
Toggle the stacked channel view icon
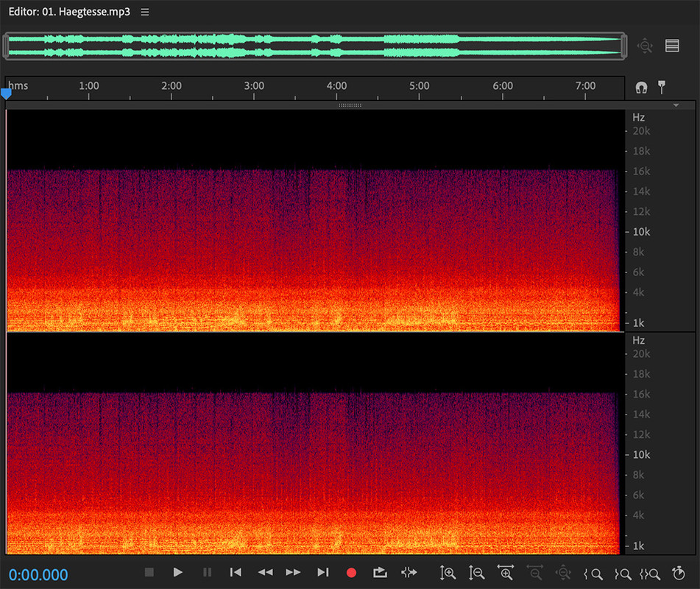[672, 46]
